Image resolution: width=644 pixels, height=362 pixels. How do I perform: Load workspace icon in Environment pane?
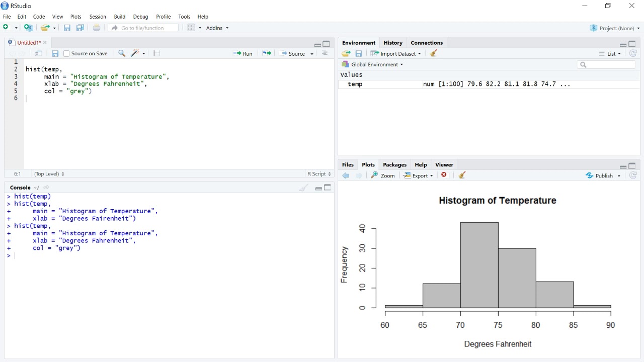346,53
